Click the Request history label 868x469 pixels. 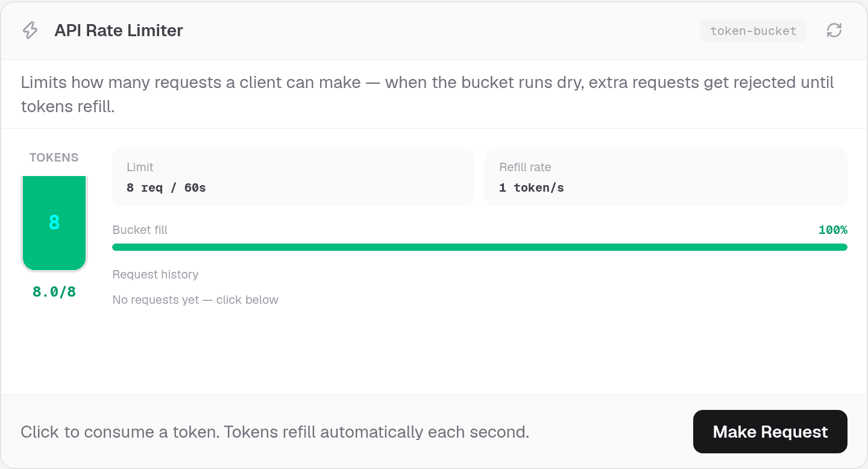[x=156, y=274]
